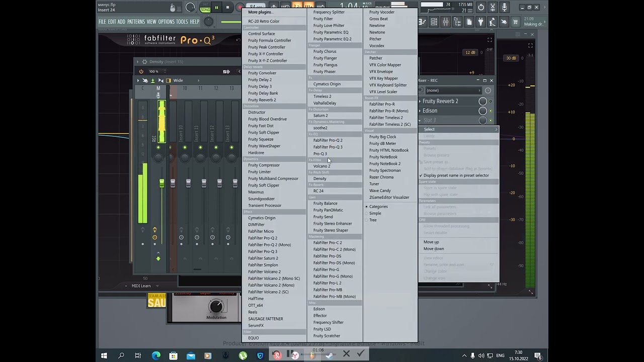Screen dimensions: 644x362
Task: Click undo history icon in top toolbar
Action: pos(481,7)
